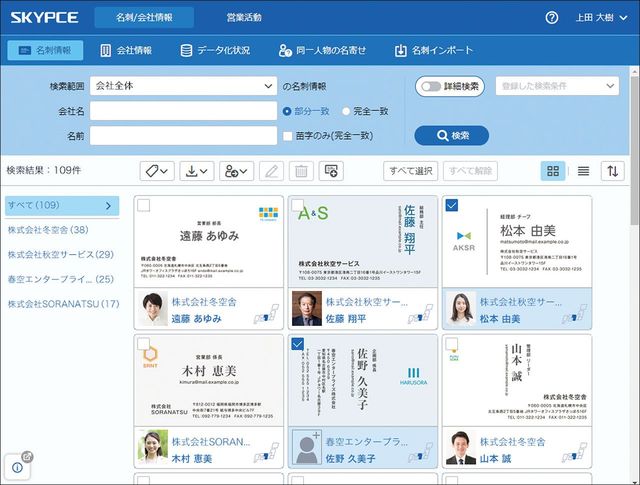Switch to grid view layout
Image resolution: width=640 pixels, height=485 pixels.
click(x=552, y=171)
